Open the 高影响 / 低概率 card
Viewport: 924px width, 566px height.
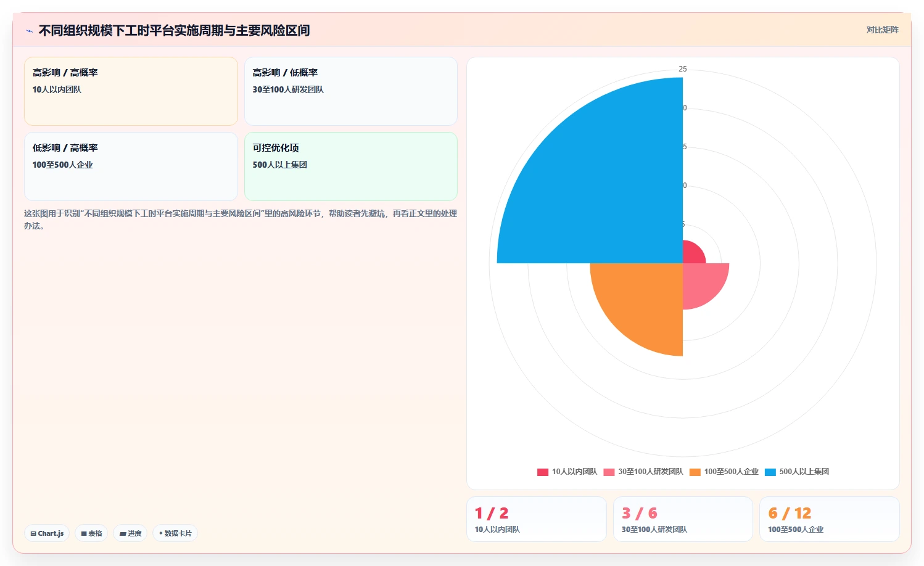point(351,91)
